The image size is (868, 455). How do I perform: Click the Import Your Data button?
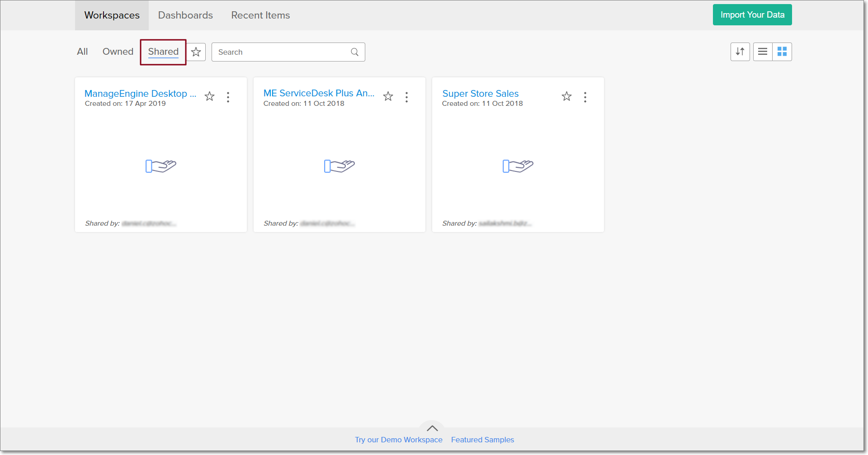point(752,15)
